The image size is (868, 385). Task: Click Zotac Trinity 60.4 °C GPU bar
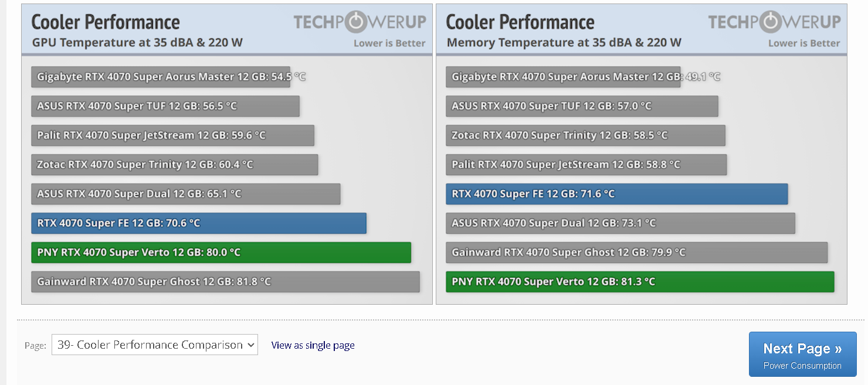(x=175, y=165)
